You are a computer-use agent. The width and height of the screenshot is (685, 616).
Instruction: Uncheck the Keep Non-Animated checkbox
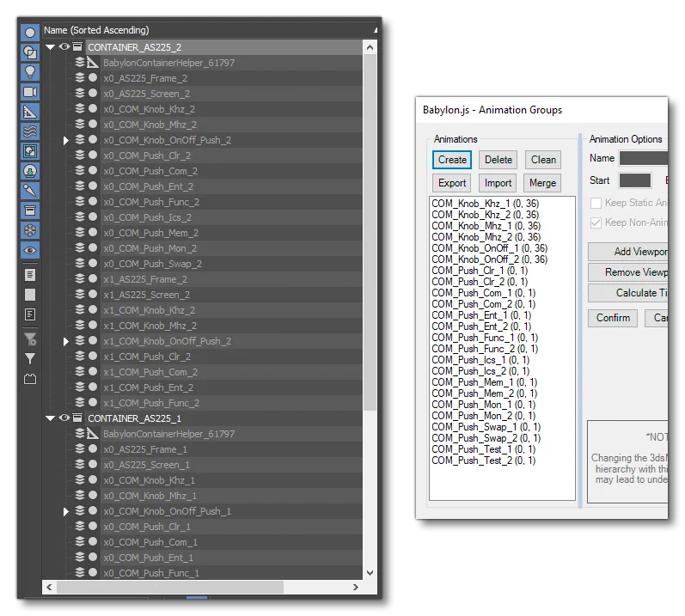(596, 223)
